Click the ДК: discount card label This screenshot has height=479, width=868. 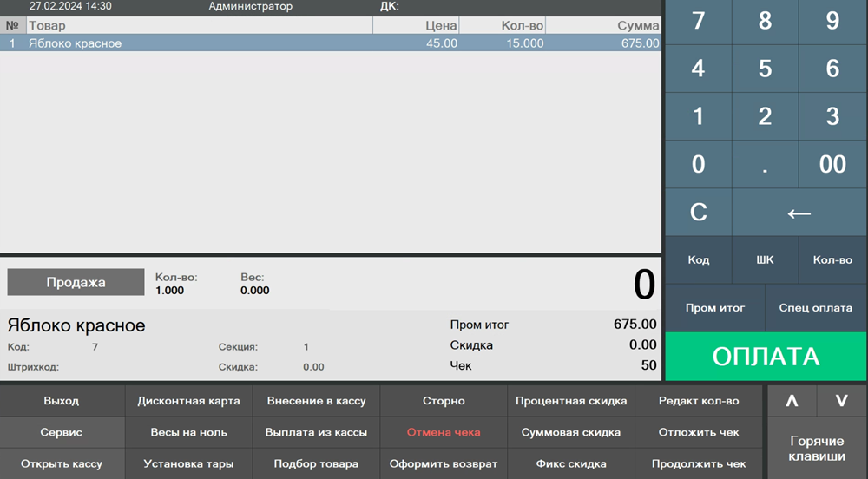coord(389,7)
